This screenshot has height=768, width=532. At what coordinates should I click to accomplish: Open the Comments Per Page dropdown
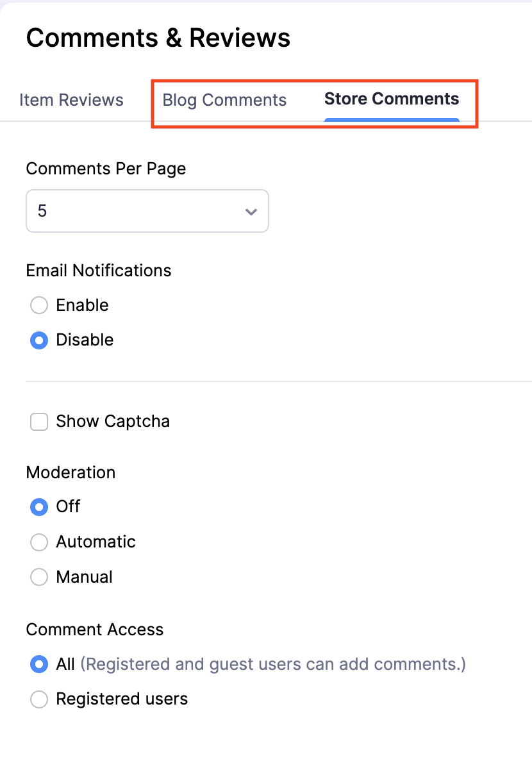pyautogui.click(x=147, y=211)
